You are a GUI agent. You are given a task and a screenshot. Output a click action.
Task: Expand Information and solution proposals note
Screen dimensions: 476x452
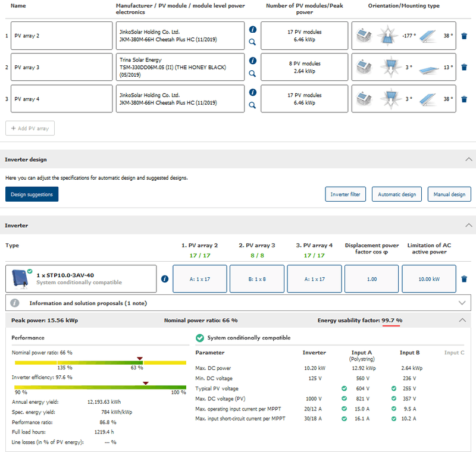462,303
